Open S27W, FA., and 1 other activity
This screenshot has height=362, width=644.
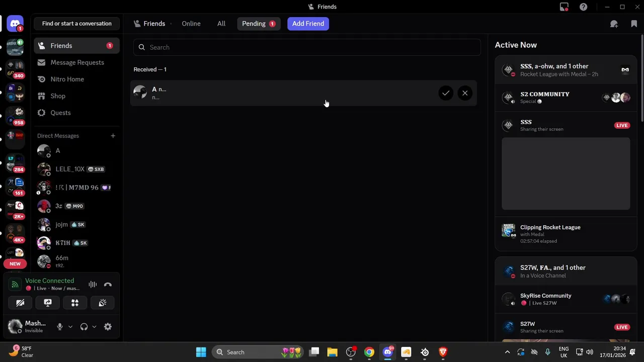566,271
